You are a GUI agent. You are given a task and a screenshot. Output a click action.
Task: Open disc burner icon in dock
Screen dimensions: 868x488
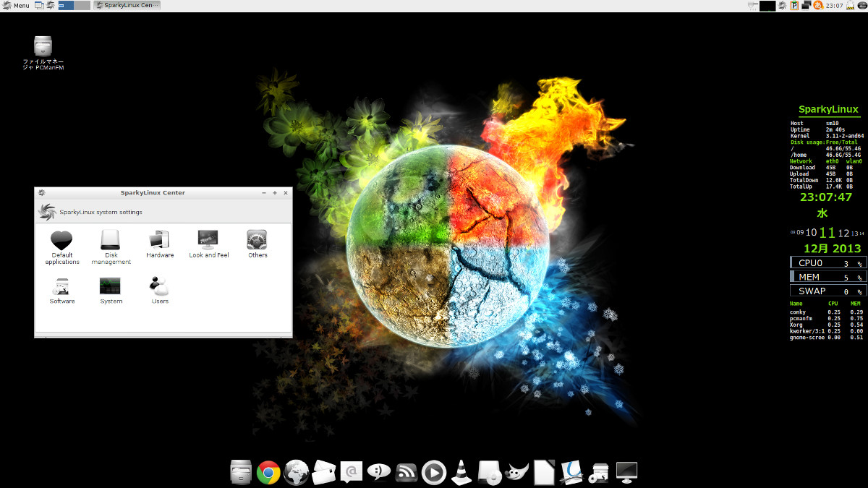[x=489, y=472]
